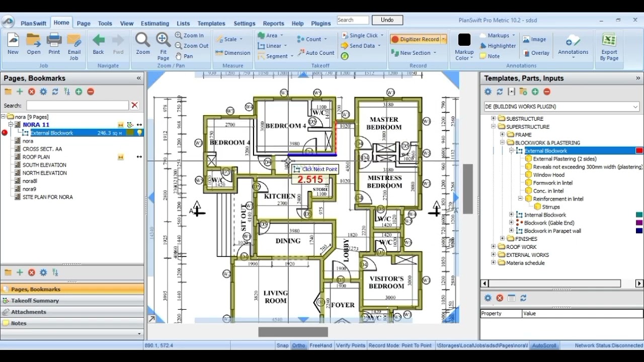Toggle Snap in the status bar
Image resolution: width=644 pixels, height=362 pixels.
click(x=282, y=345)
